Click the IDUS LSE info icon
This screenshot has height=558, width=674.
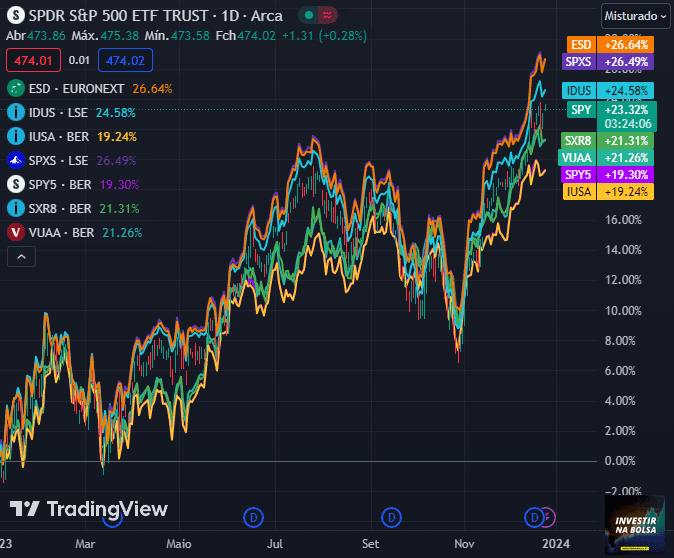click(16, 113)
